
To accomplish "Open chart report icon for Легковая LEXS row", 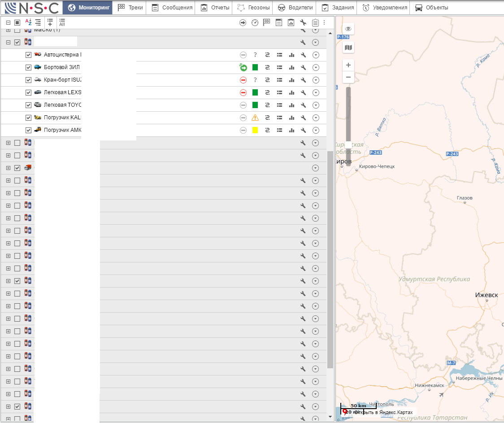I will 291,93.
